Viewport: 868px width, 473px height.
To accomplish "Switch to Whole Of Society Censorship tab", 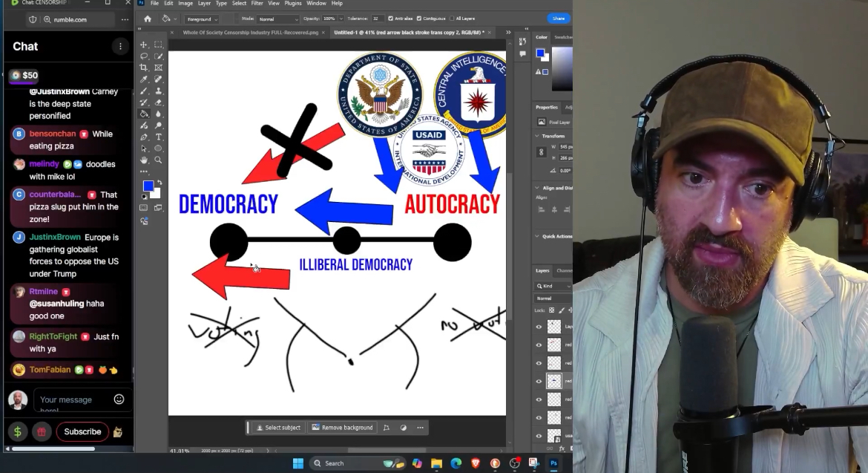I will pos(250,33).
